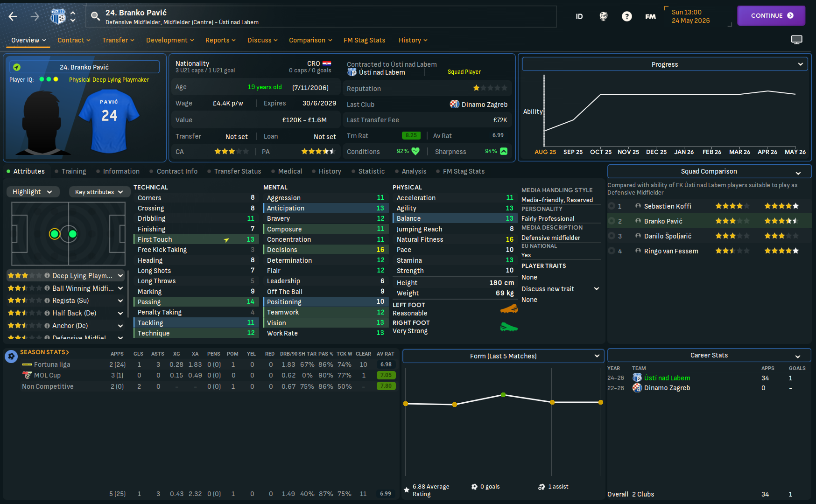816x504 pixels.
Task: Open the Highlight dropdown
Action: point(33,192)
